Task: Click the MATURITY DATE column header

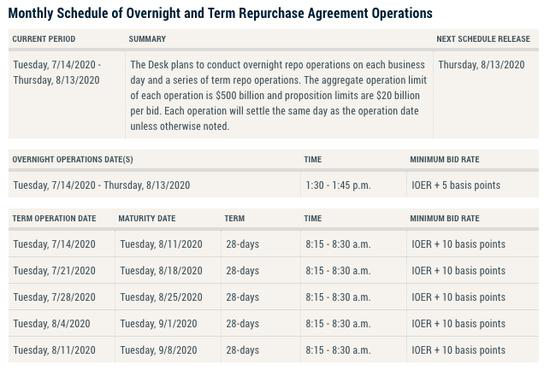Action: (x=147, y=218)
